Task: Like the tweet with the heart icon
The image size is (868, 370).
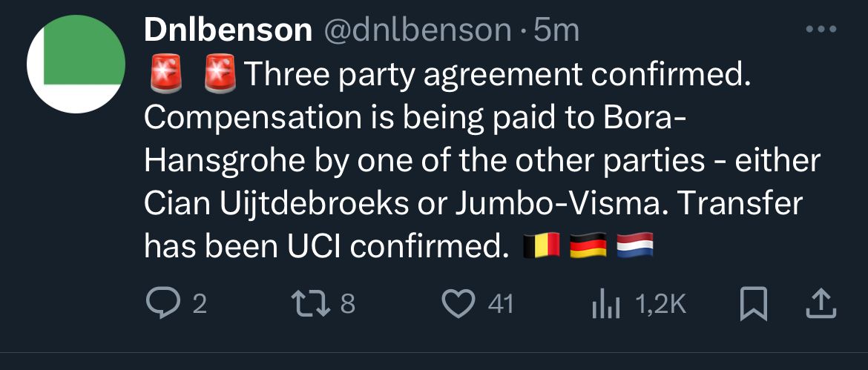Action: click(458, 304)
